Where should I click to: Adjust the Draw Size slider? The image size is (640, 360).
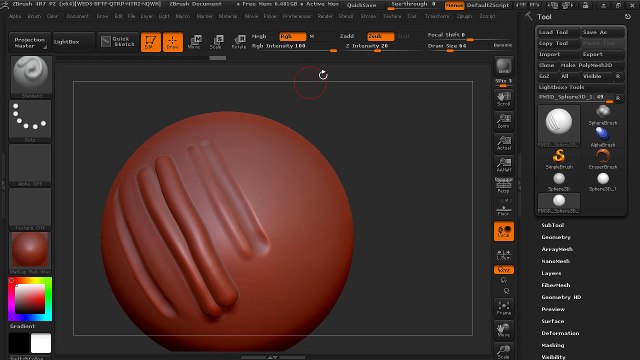460,47
